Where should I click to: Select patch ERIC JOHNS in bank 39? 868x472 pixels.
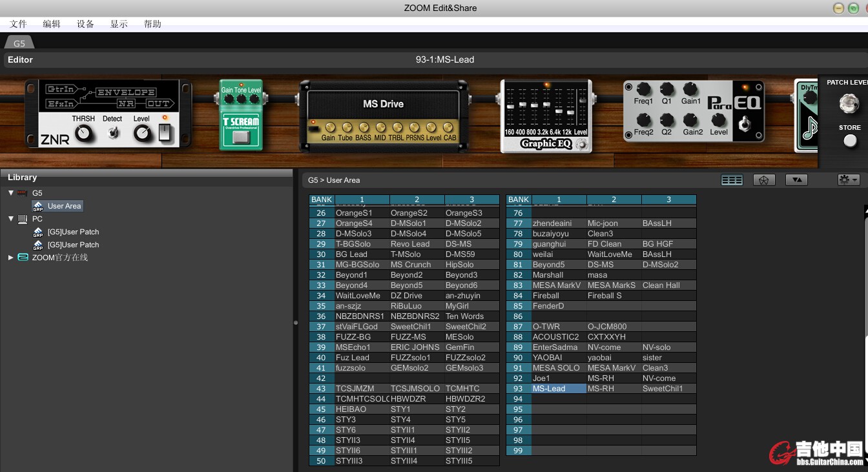click(x=417, y=347)
